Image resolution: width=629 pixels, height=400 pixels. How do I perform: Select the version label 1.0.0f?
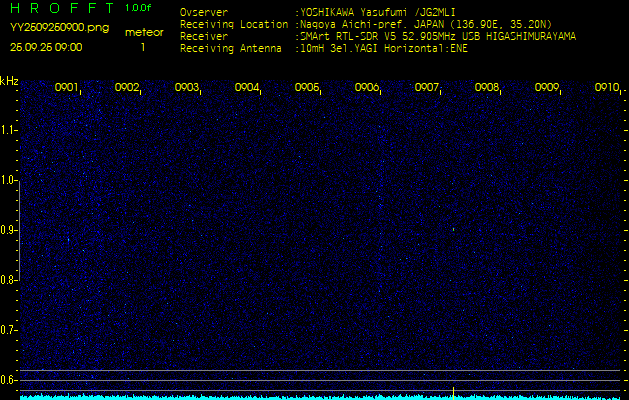tap(138, 8)
